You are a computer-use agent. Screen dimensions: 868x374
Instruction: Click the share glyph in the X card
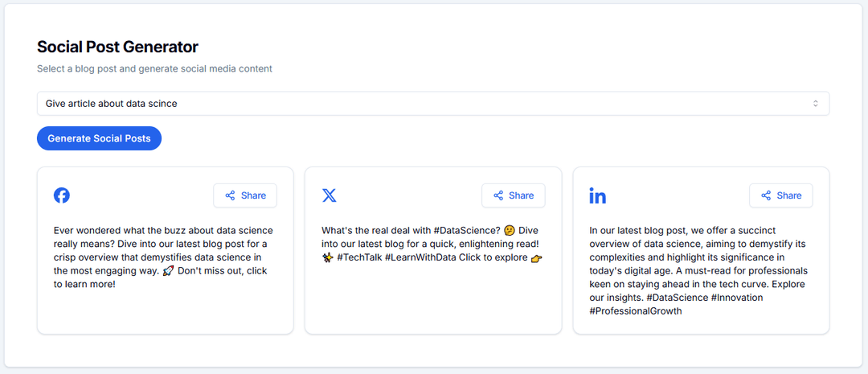point(498,195)
